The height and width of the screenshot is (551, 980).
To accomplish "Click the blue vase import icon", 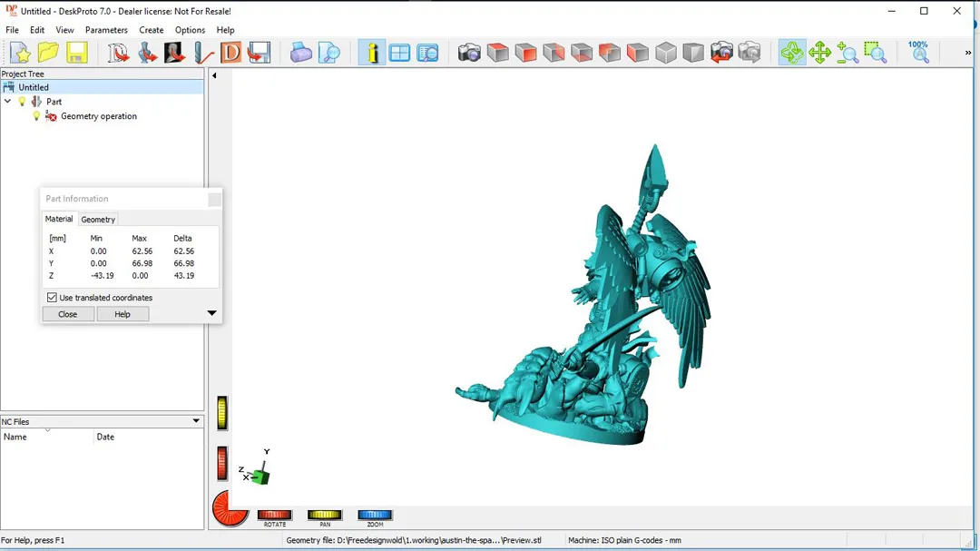I will tap(147, 54).
